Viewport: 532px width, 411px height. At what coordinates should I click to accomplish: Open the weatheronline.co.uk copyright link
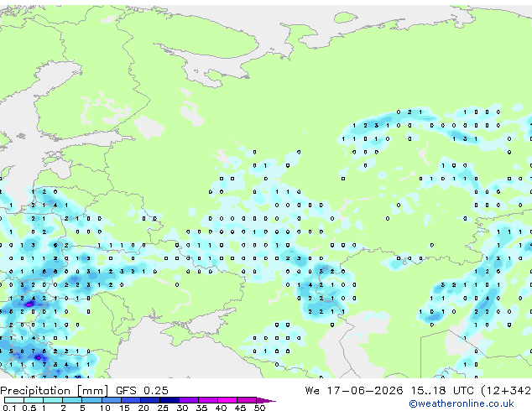click(x=462, y=403)
